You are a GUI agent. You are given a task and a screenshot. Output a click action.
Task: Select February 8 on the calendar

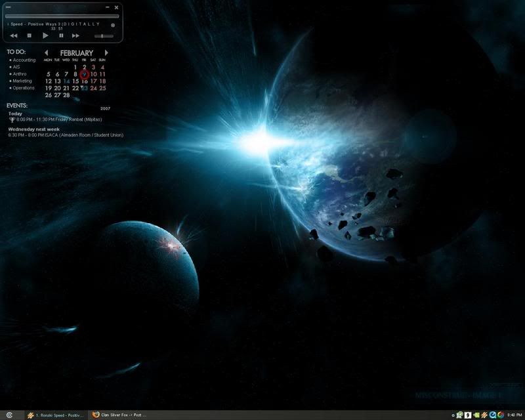click(75, 74)
